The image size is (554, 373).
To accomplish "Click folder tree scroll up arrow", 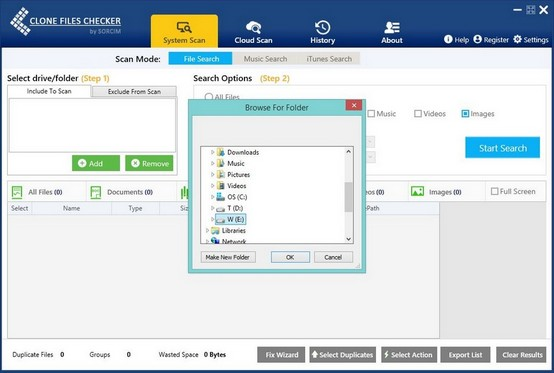I will [x=348, y=152].
